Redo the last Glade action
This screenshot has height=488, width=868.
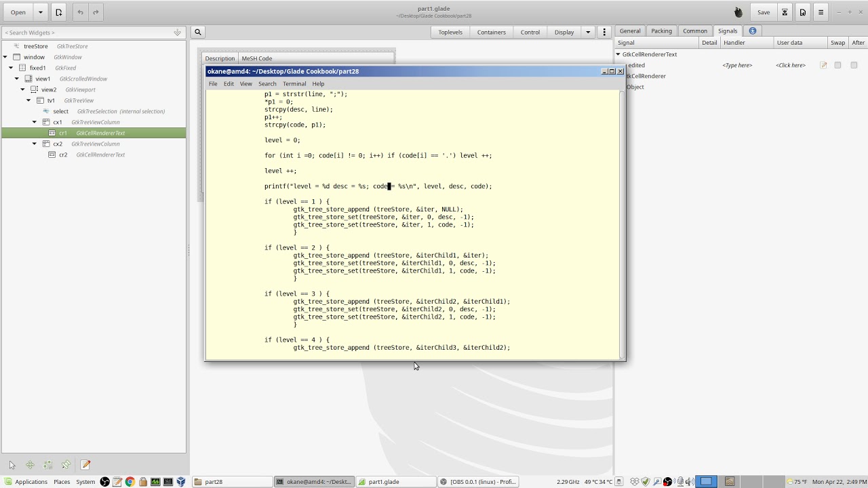pyautogui.click(x=96, y=12)
